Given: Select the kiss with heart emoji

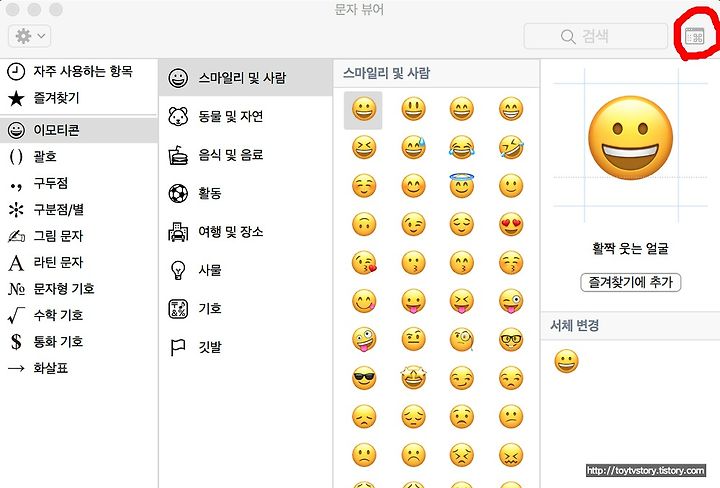Looking at the screenshot, I should tap(364, 263).
